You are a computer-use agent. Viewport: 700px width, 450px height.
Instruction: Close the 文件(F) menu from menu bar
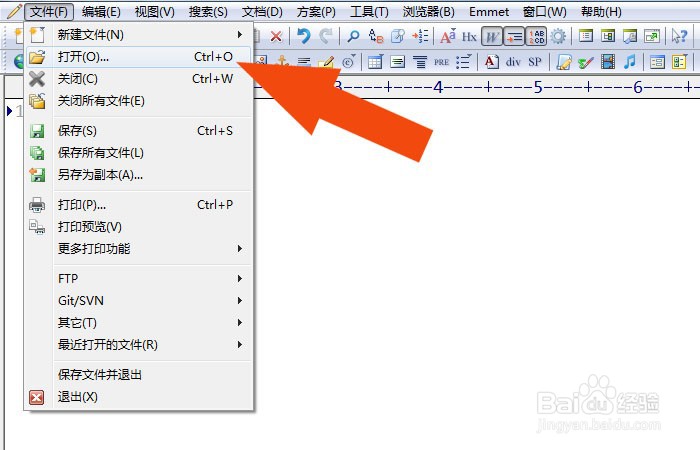49,12
